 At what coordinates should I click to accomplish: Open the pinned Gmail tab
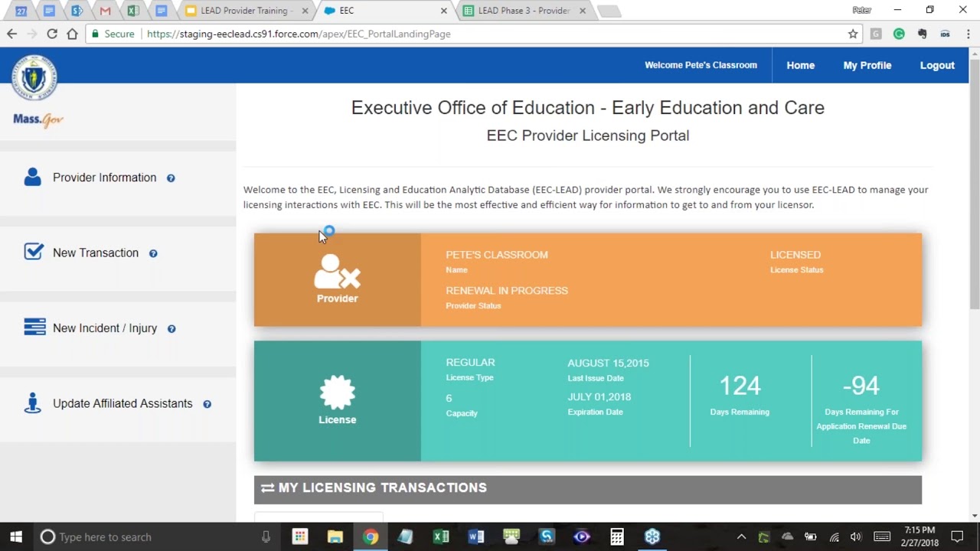point(105,11)
